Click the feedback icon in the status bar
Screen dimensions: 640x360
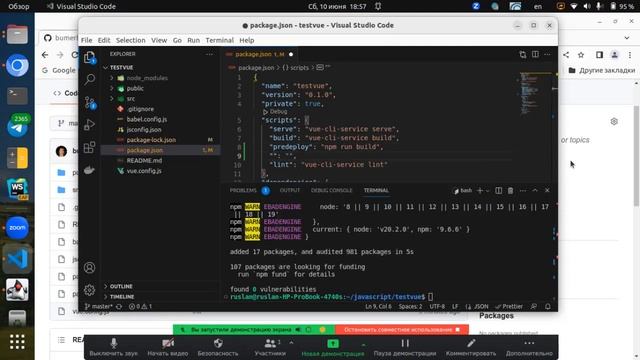tap(533, 306)
